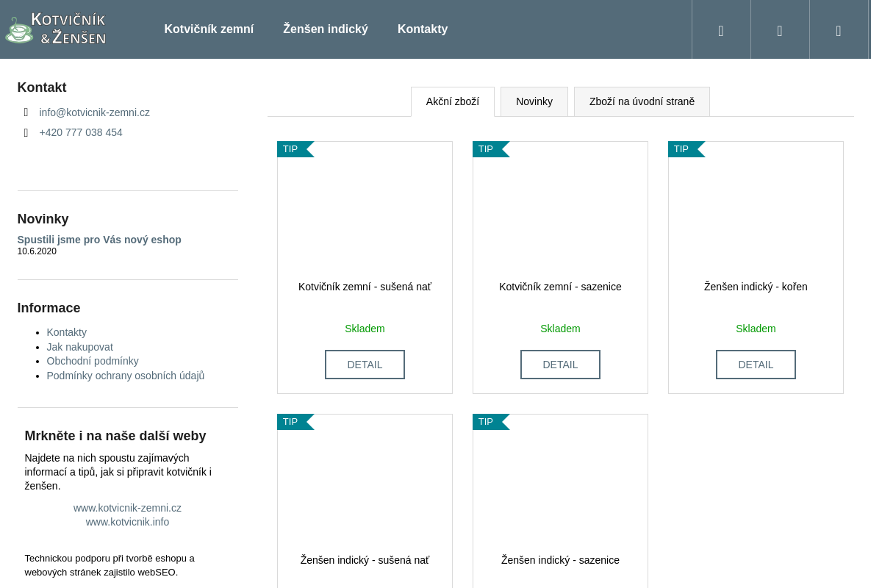The height and width of the screenshot is (588, 882).
Task: Click TIP badge on Kotvičník zemní - sušená nať
Action: 292,149
